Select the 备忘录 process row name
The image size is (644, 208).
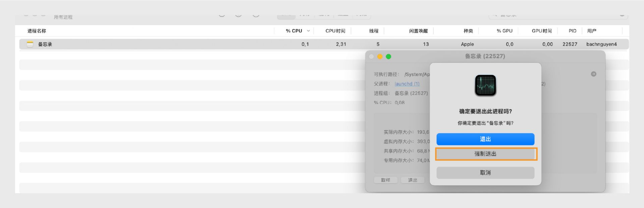point(45,44)
